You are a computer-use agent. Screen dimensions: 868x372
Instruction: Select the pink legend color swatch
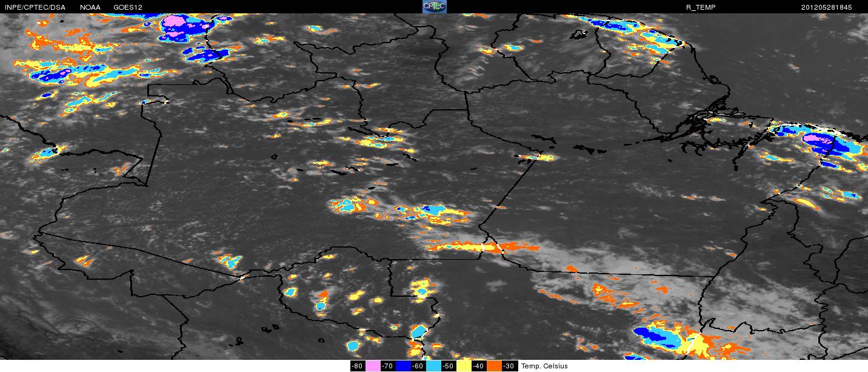[x=373, y=366]
